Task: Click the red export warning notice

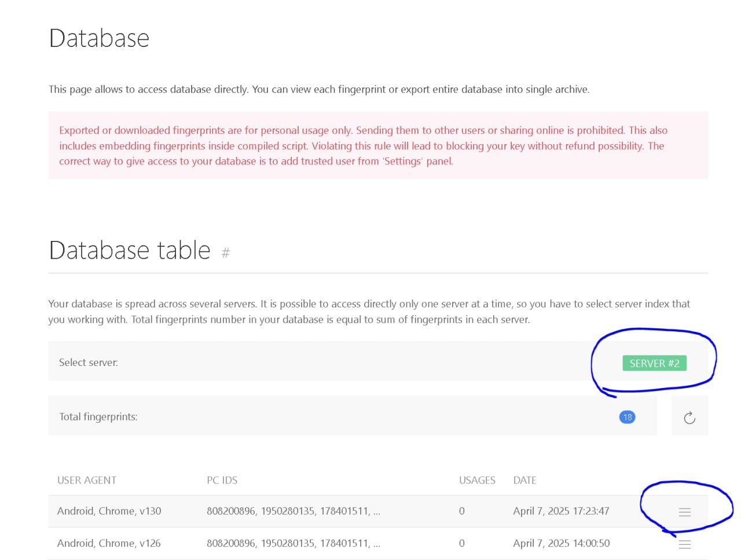Action: 377,145
